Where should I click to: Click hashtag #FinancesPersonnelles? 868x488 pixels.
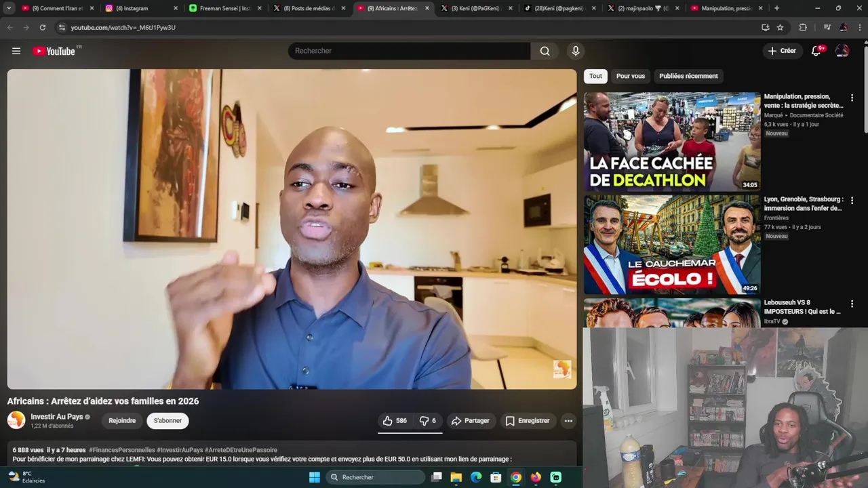122,450
